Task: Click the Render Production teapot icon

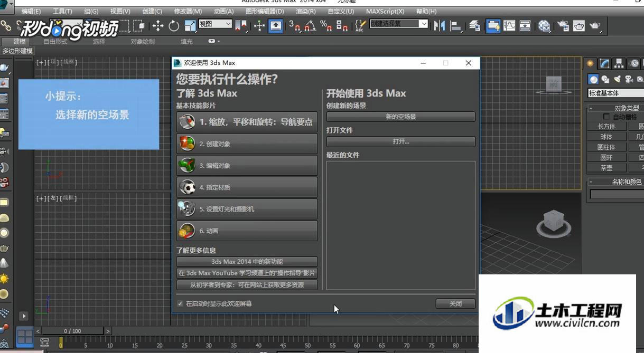Action: [595, 25]
